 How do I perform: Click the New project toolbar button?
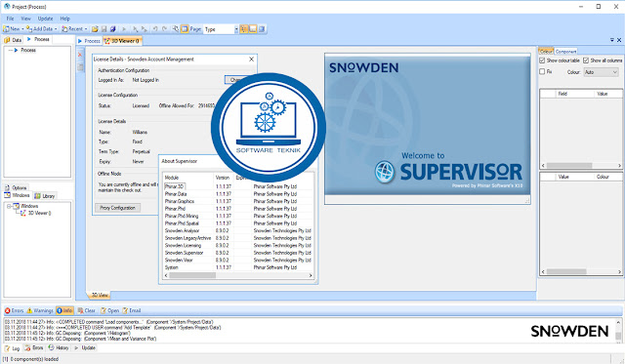12,29
